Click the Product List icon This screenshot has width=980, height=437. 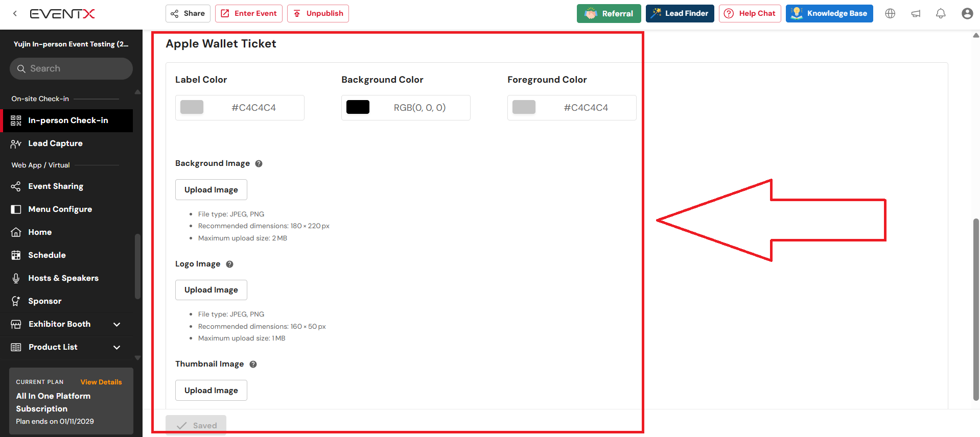click(x=16, y=347)
